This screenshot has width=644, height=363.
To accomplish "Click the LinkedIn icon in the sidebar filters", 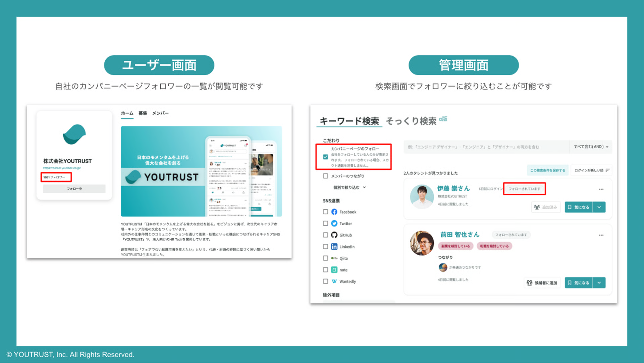I will (334, 247).
